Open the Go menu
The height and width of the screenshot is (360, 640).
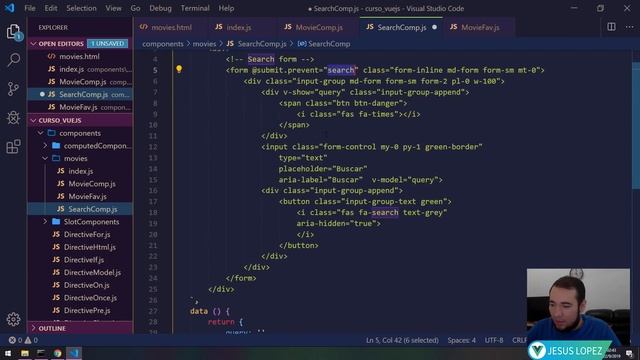136,8
